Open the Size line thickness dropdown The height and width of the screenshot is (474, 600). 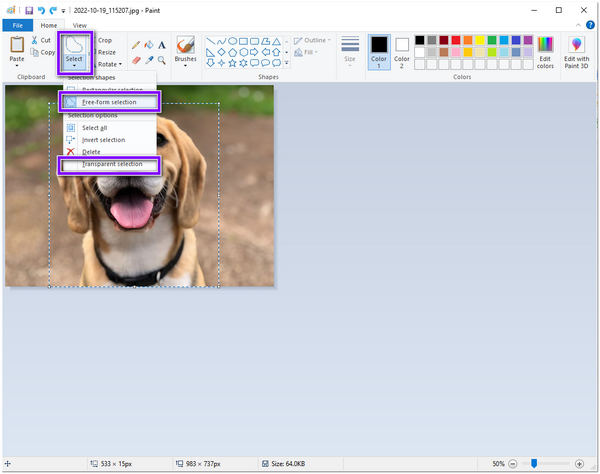(350, 52)
